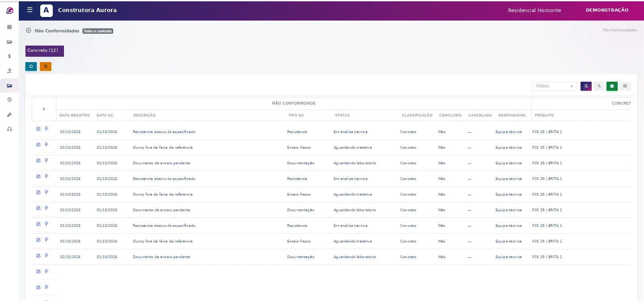This screenshot has width=644, height=301.
Task: Open the magnifier search button
Action: pos(599,86)
